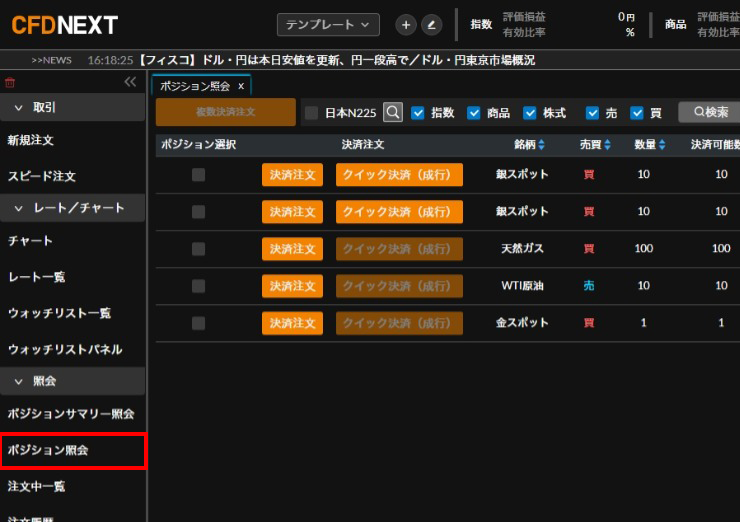
Task: Select the 天然ガス position checkbox
Action: 198,248
